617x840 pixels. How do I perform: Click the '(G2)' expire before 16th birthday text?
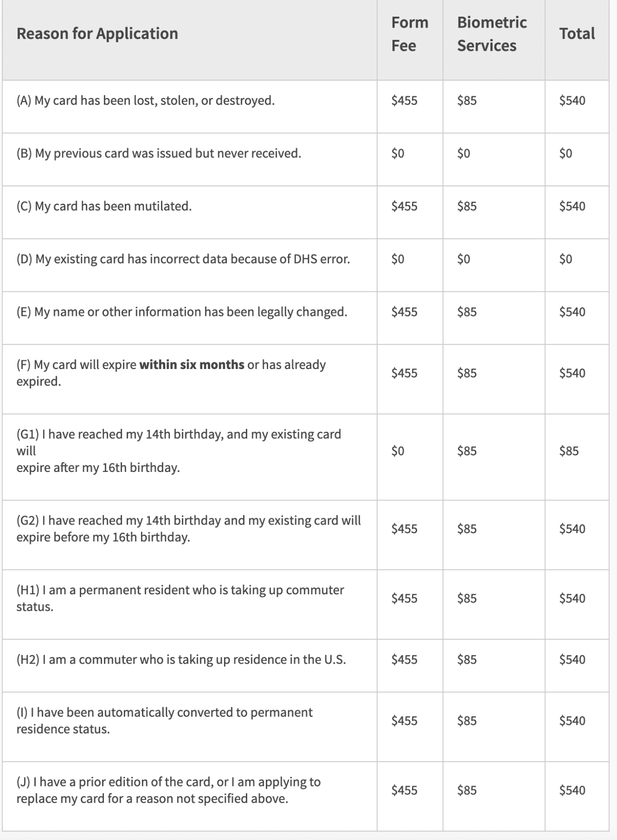click(188, 521)
